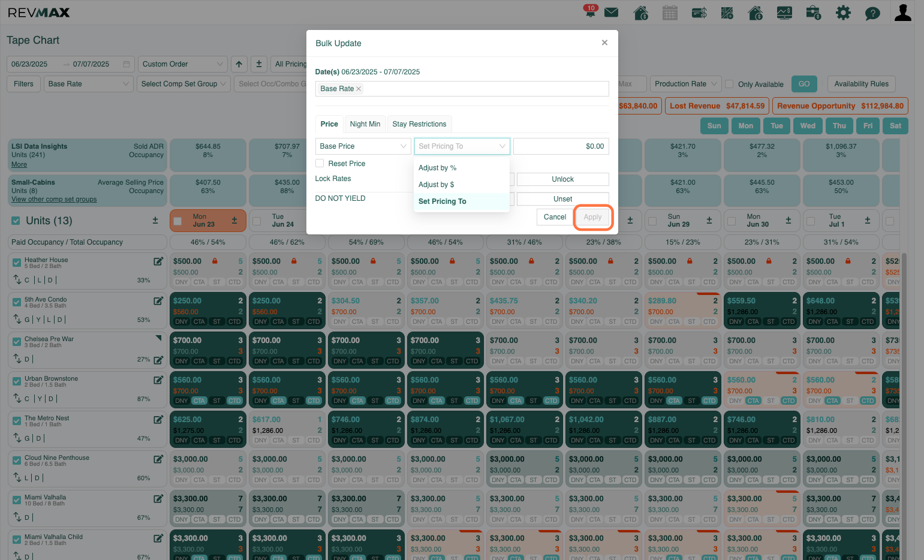
Task: Toggle the Tue Jun 24 column checkbox
Action: tap(257, 221)
